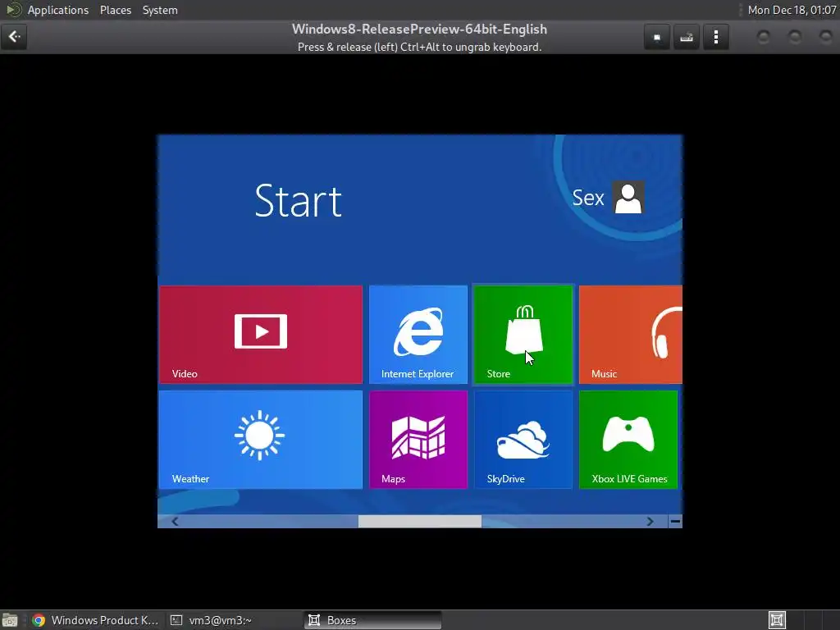Click the zoom-out minus button
This screenshot has width=840, height=630.
click(x=675, y=521)
